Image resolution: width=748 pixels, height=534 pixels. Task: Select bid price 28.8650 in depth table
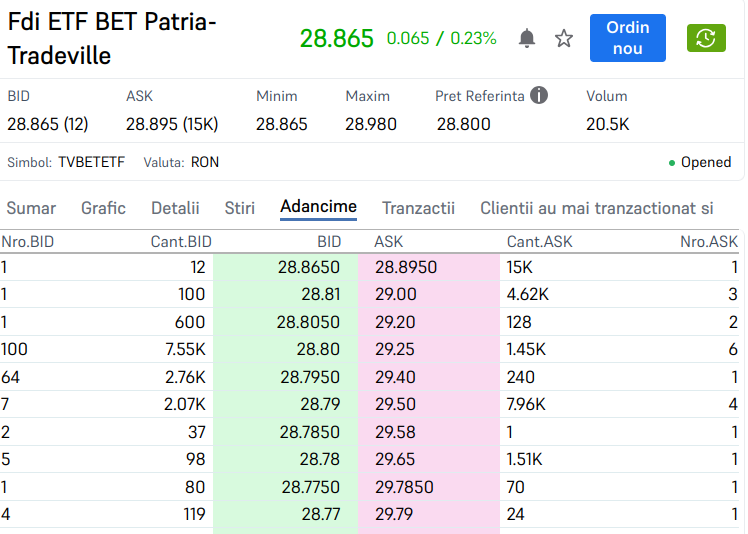309,267
